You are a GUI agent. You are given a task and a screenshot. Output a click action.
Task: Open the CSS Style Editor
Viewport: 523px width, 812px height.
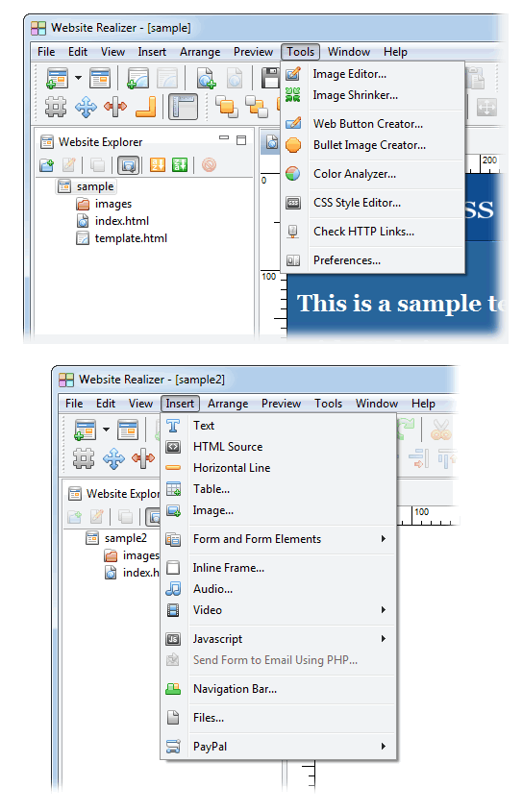pos(357,203)
